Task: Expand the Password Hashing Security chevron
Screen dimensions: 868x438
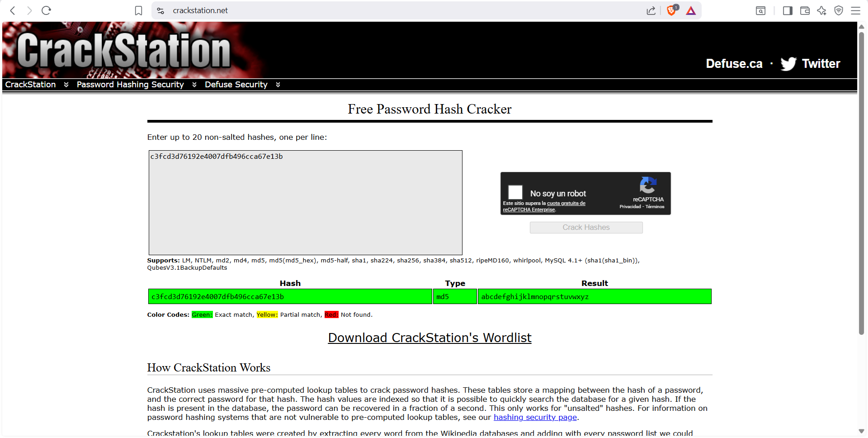Action: point(194,85)
